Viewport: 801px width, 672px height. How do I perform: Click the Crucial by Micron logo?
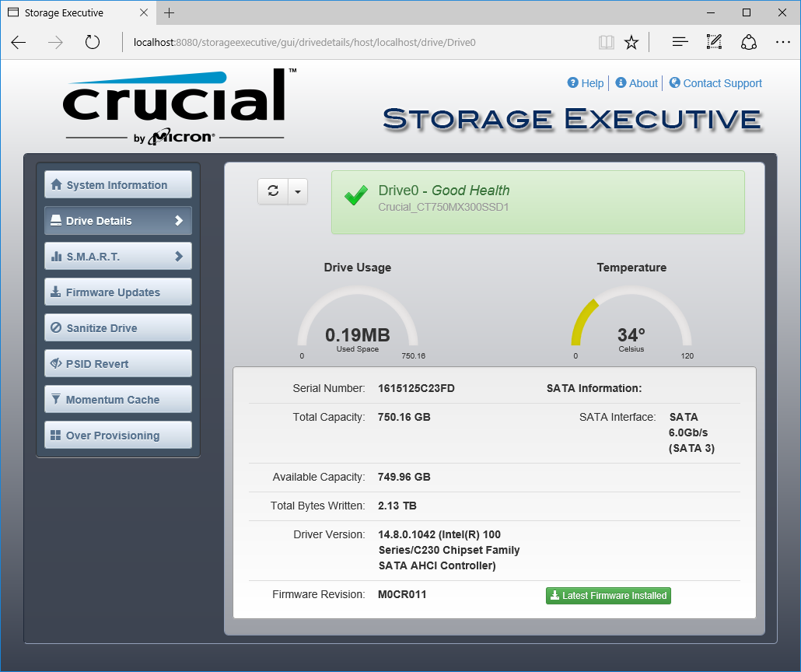coord(180,107)
